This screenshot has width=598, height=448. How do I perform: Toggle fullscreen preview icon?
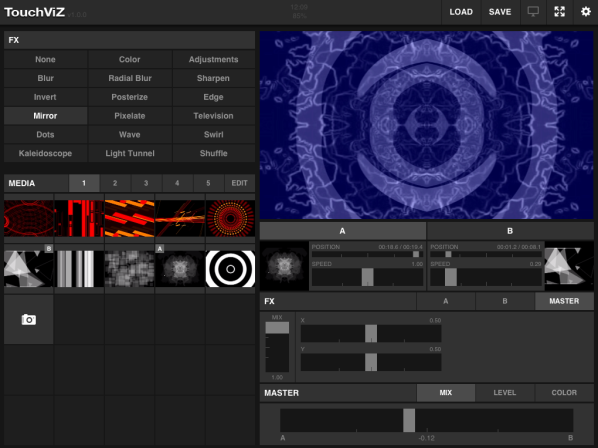[x=559, y=12]
